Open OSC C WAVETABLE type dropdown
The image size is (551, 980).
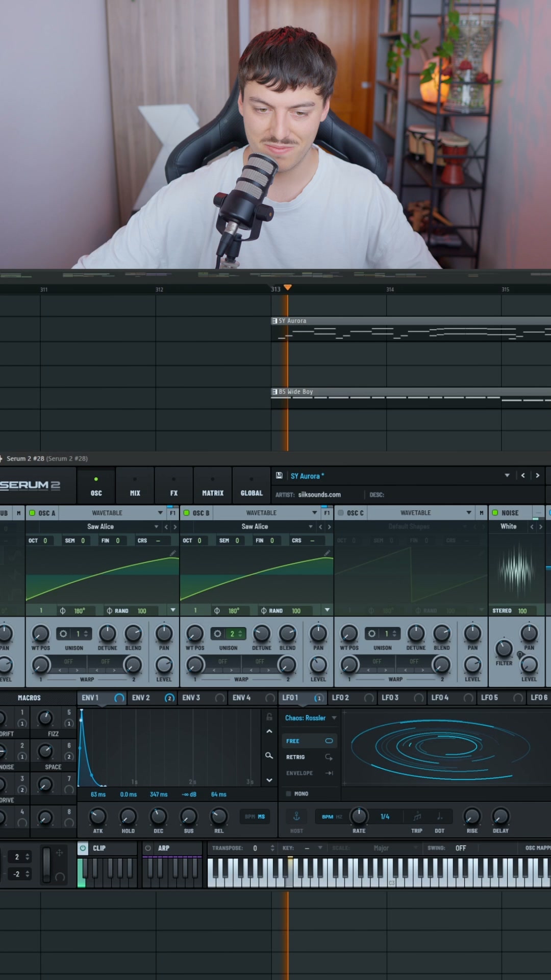421,513
